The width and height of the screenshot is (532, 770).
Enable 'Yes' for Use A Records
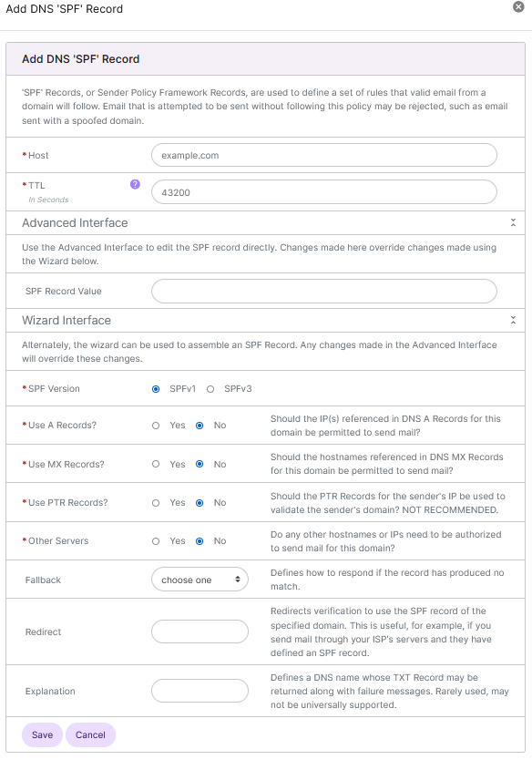click(157, 426)
